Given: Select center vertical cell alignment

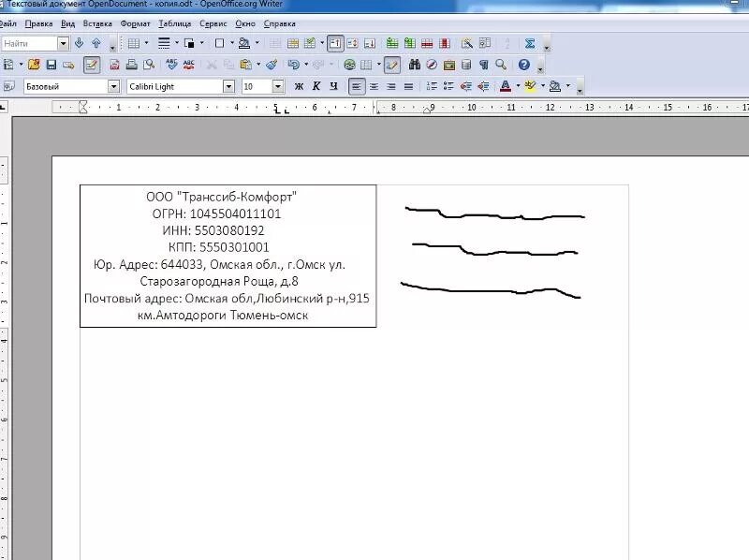Looking at the screenshot, I should (x=353, y=43).
